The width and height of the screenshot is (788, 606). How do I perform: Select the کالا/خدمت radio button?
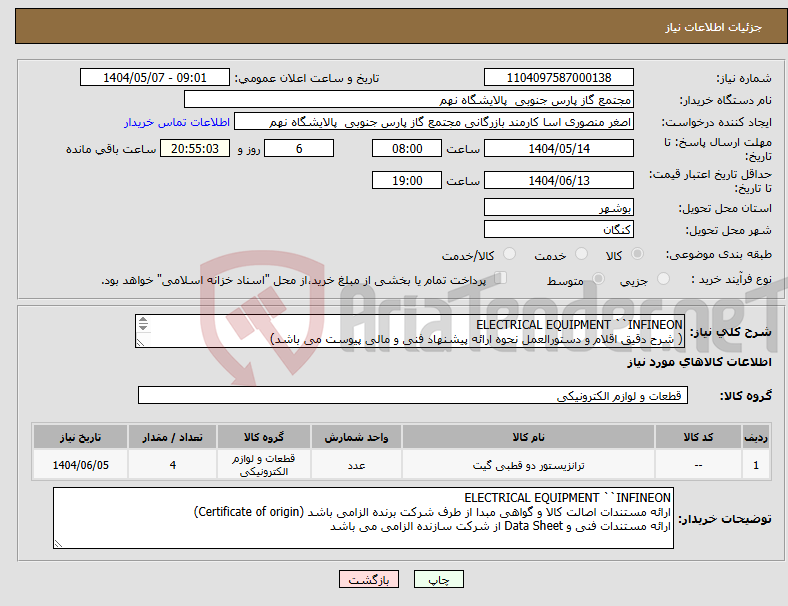[509, 254]
